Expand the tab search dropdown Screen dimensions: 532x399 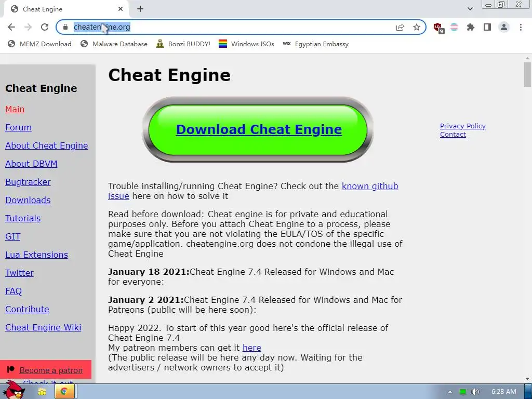[x=470, y=9]
